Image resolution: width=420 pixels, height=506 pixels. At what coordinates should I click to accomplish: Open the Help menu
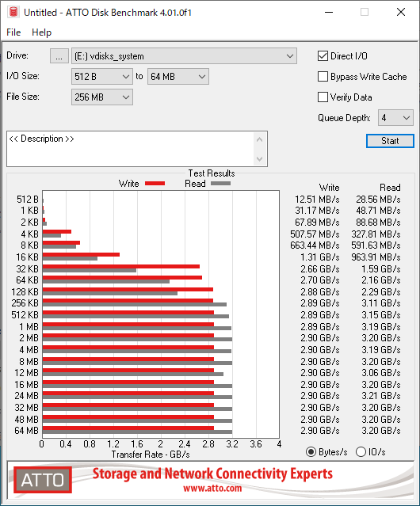pos(42,32)
